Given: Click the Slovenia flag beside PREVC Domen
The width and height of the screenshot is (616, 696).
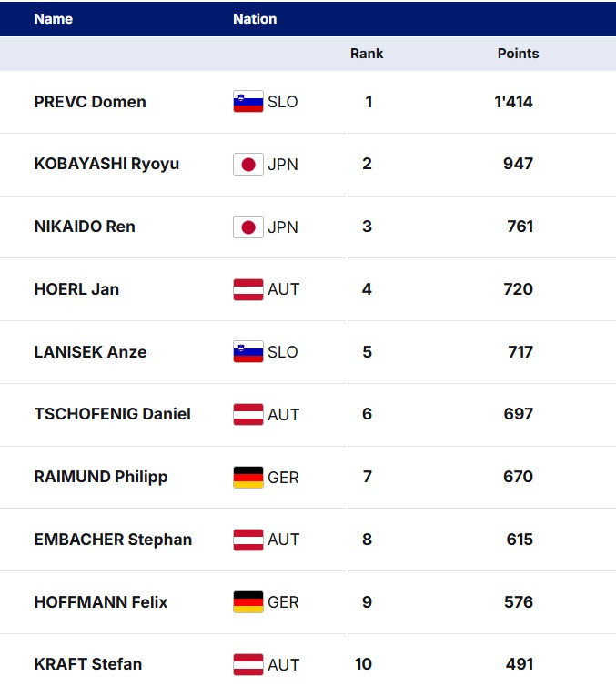Looking at the screenshot, I should (x=248, y=102).
